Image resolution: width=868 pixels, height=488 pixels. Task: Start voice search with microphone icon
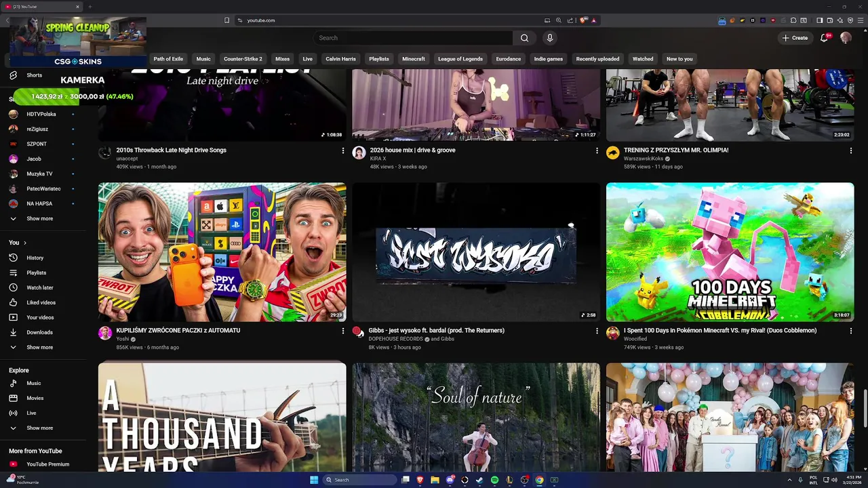(x=550, y=38)
